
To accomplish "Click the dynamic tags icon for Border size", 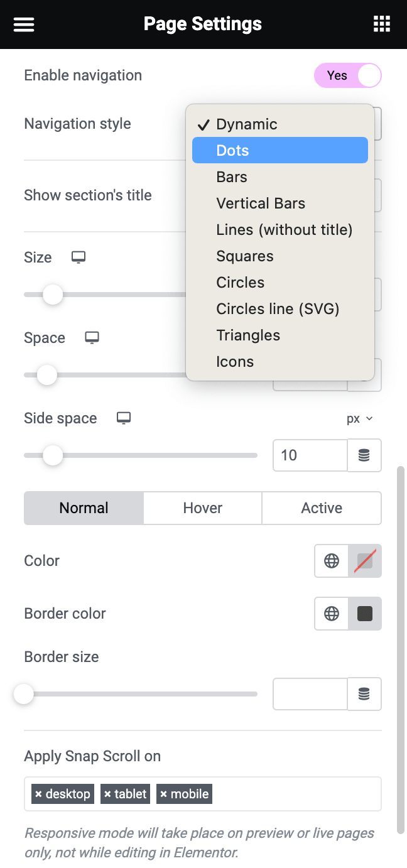I will (364, 694).
